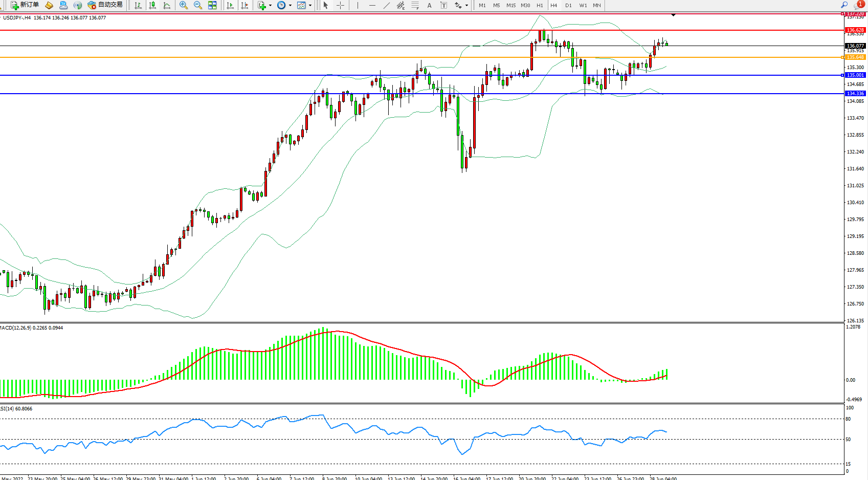Switch chart to candlestick display
This screenshot has height=480, width=868.
(152, 5)
